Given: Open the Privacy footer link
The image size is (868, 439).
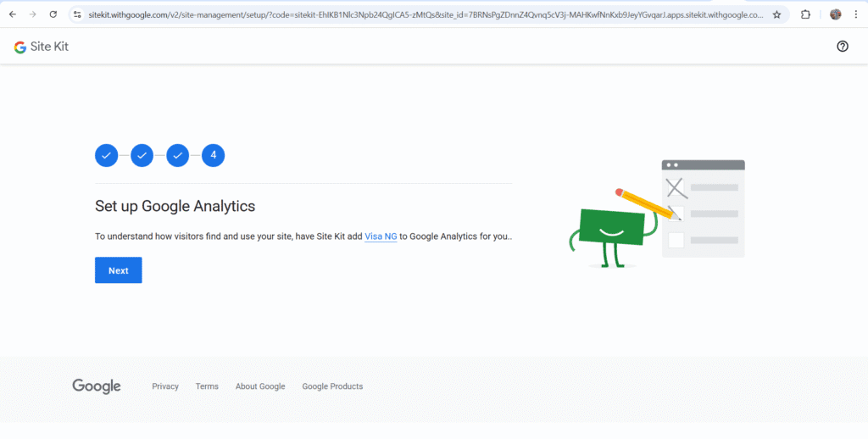Looking at the screenshot, I should [165, 386].
